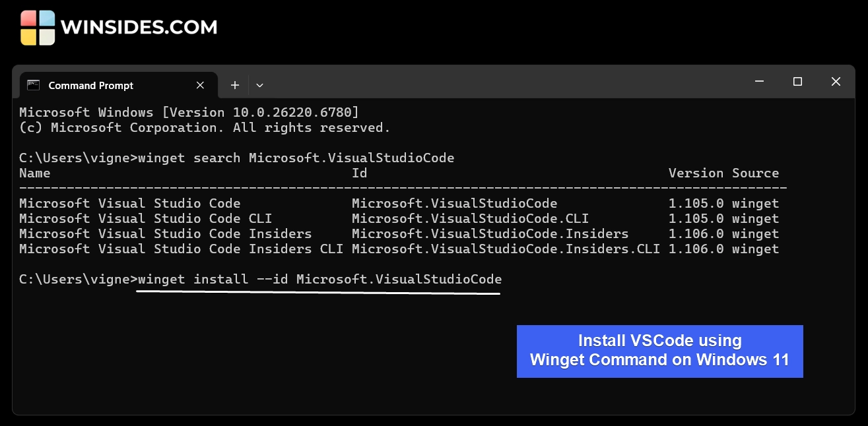Click the Source column header
This screenshot has width=868, height=426.
[x=755, y=173]
